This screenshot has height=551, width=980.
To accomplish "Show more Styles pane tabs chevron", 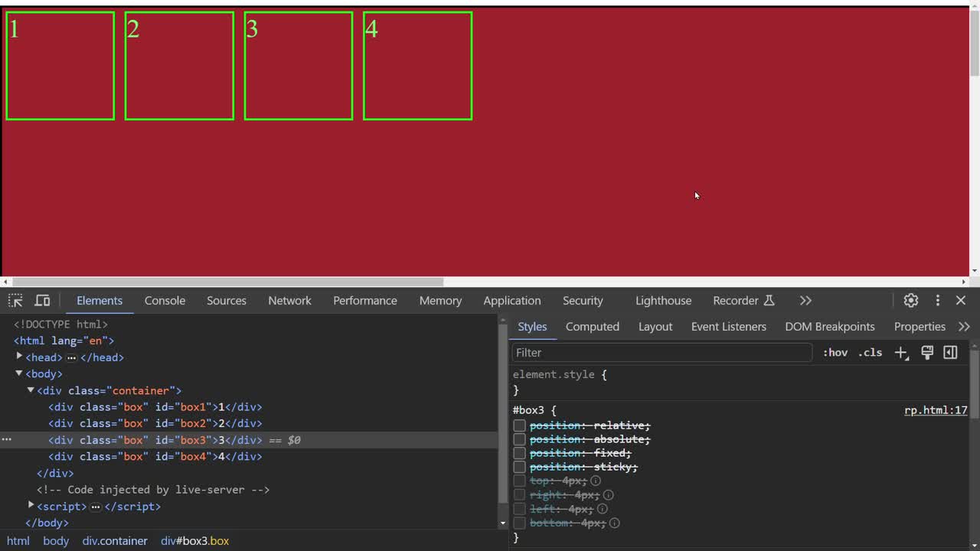I will click(x=964, y=327).
